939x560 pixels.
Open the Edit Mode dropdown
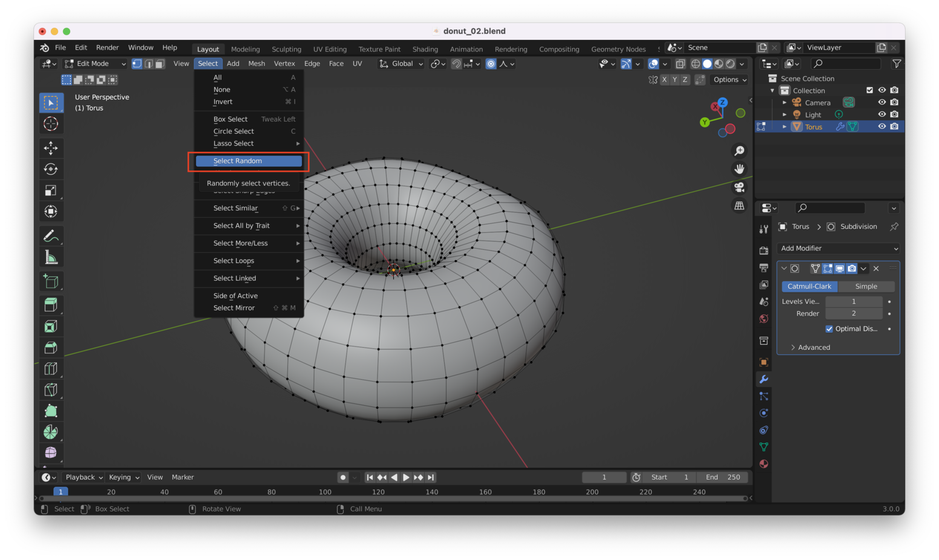(95, 63)
